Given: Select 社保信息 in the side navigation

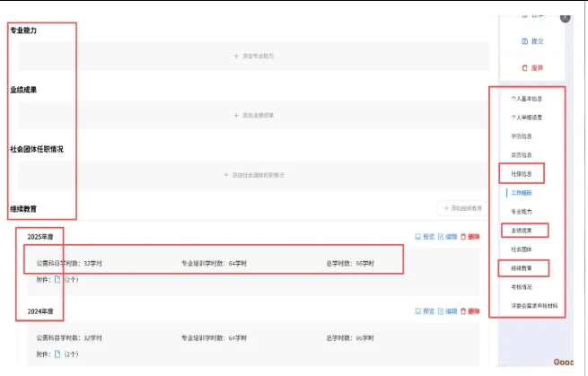Looking at the screenshot, I should (x=522, y=173).
